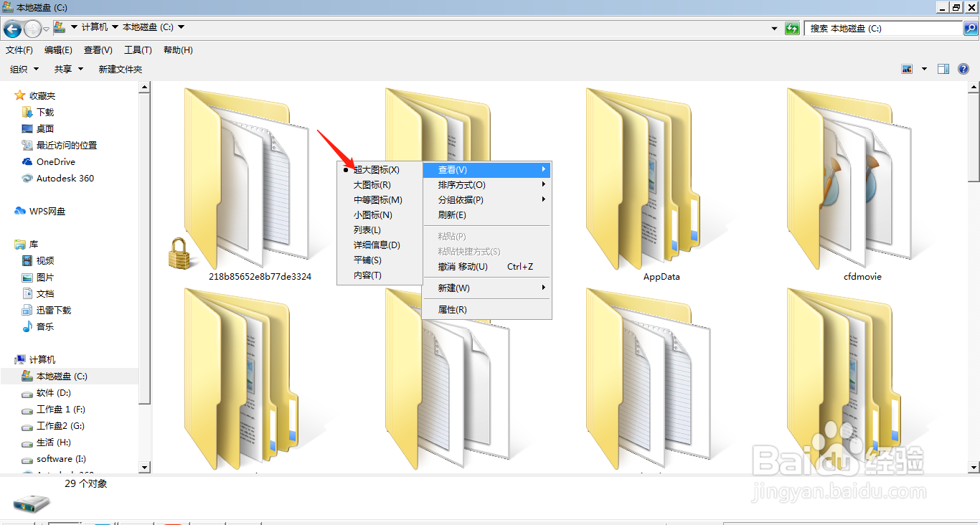Open 最近访问的位置 in sidebar

pyautogui.click(x=60, y=145)
